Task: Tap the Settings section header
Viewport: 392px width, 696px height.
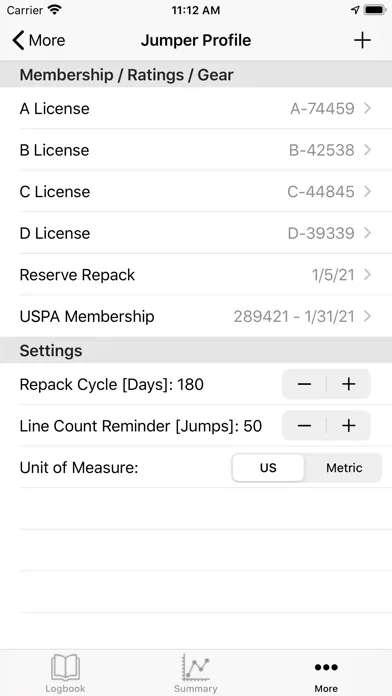Action: (196, 351)
